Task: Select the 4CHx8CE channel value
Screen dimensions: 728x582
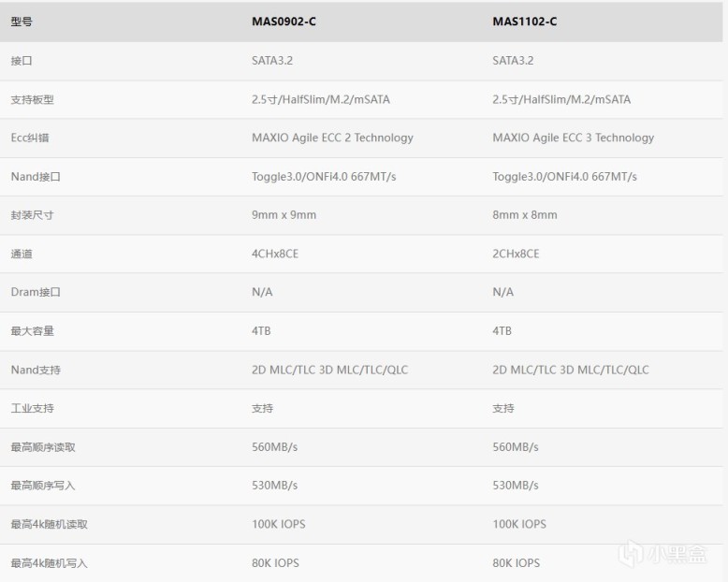Action: pyautogui.click(x=275, y=254)
